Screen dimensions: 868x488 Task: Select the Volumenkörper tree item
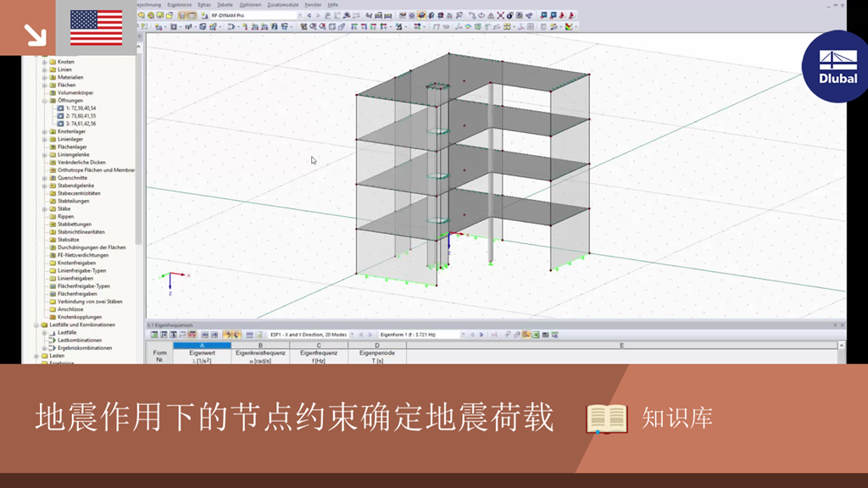click(75, 93)
